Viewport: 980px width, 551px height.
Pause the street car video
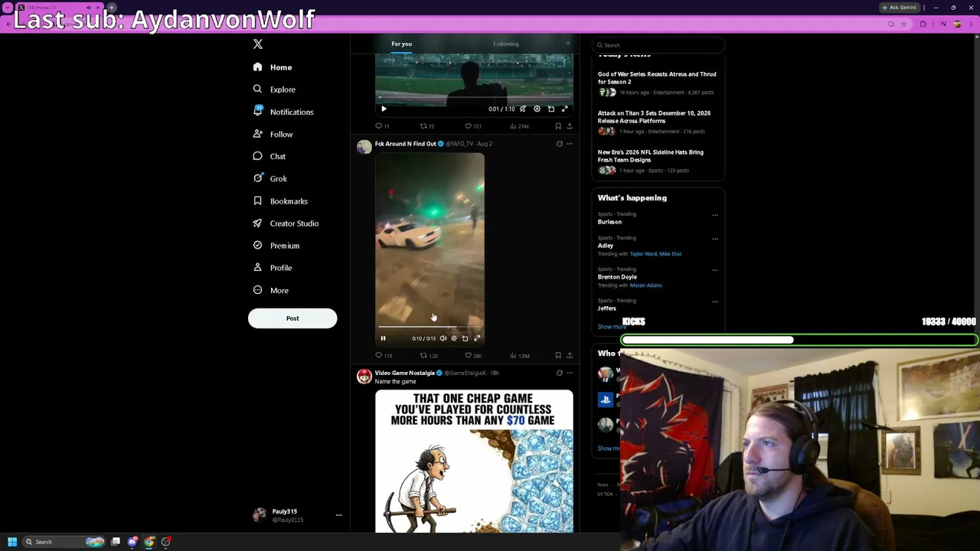coord(383,338)
